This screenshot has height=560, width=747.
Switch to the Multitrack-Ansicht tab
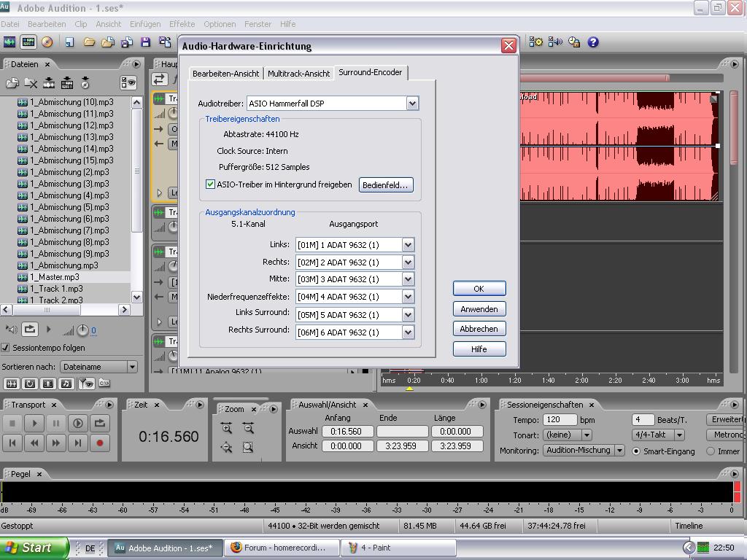pyautogui.click(x=298, y=74)
